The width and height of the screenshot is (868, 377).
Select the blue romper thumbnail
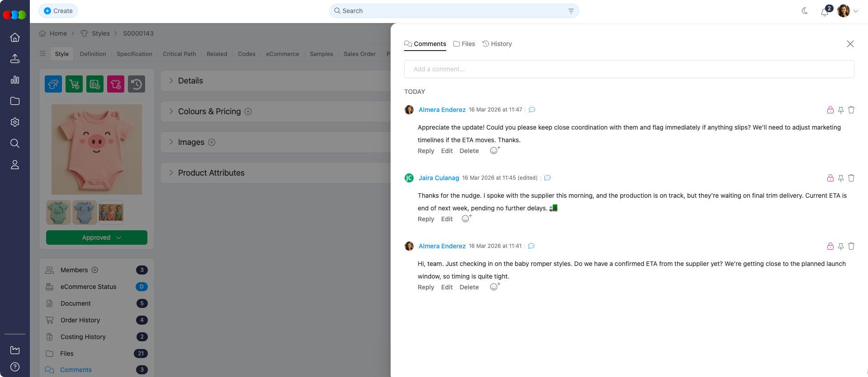pyautogui.click(x=85, y=212)
